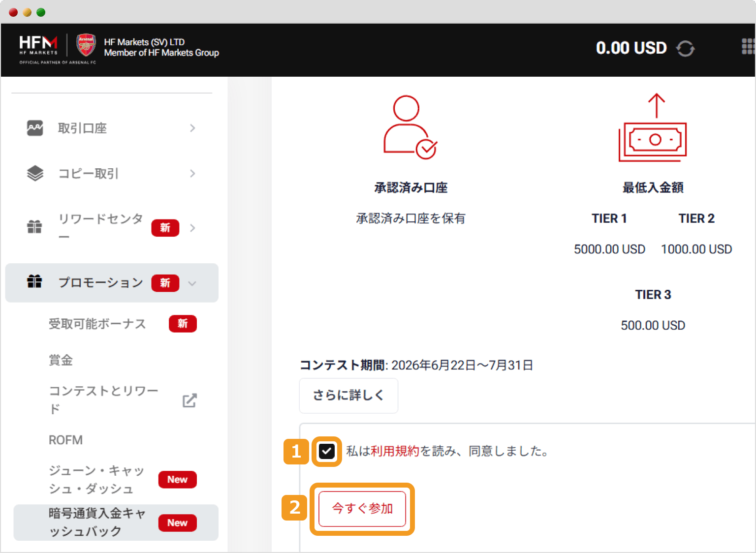Open the apps grid menu icon
Screen dimensions: 756x553
click(748, 46)
